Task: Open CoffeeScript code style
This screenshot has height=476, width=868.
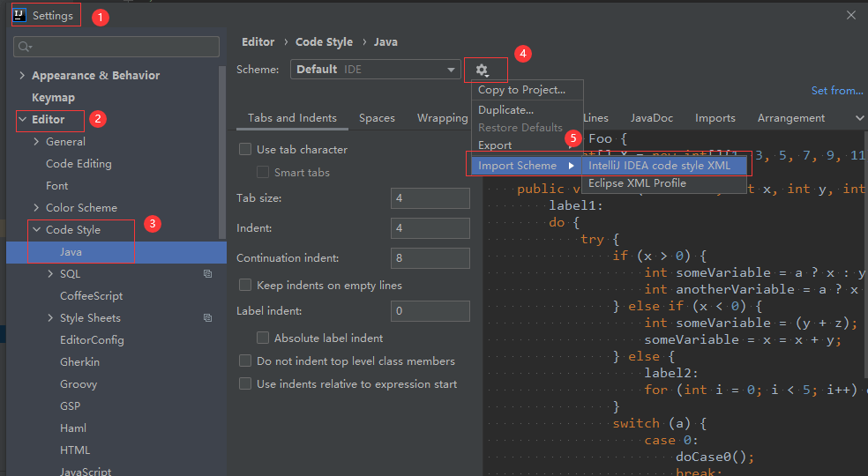Action: coord(92,296)
